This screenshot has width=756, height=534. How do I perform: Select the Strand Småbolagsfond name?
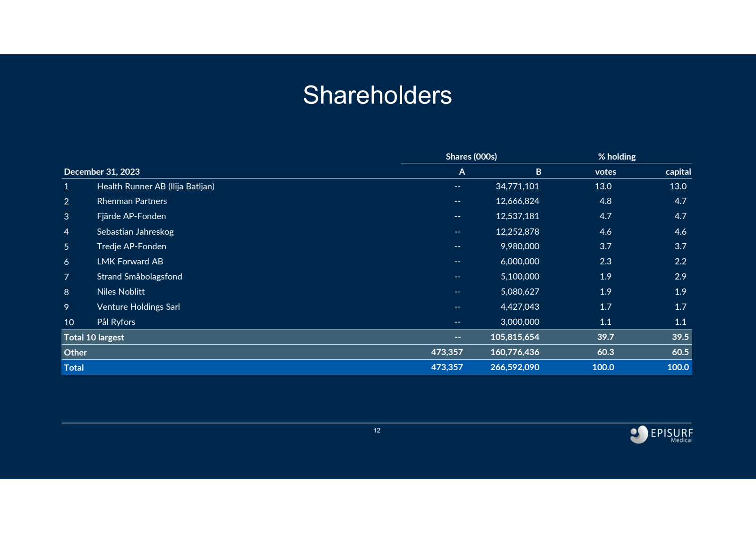[139, 276]
